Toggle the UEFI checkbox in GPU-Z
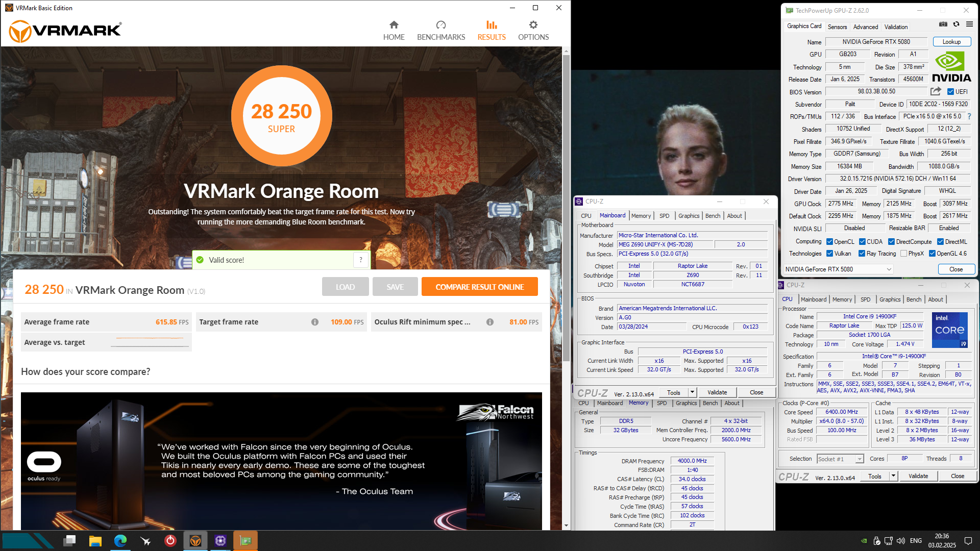This screenshot has width=980, height=551. coord(950,92)
